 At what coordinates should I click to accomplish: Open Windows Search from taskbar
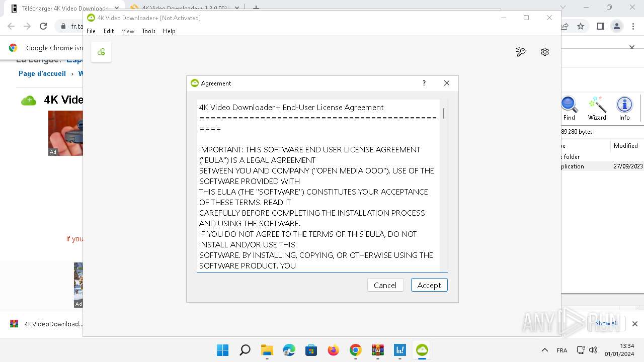point(245,350)
